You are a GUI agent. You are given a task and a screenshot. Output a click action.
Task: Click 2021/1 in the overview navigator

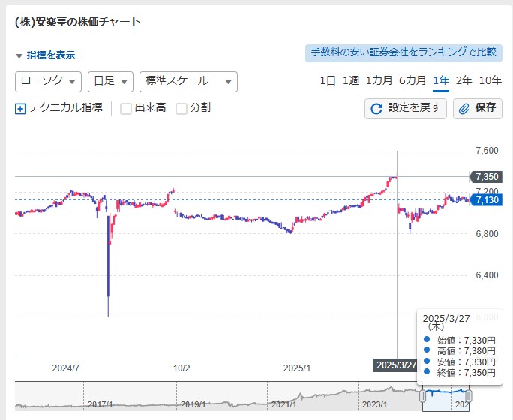click(x=283, y=405)
